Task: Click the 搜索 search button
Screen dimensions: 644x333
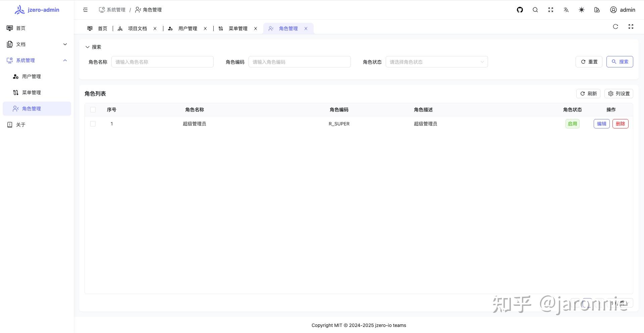Action: tap(620, 62)
